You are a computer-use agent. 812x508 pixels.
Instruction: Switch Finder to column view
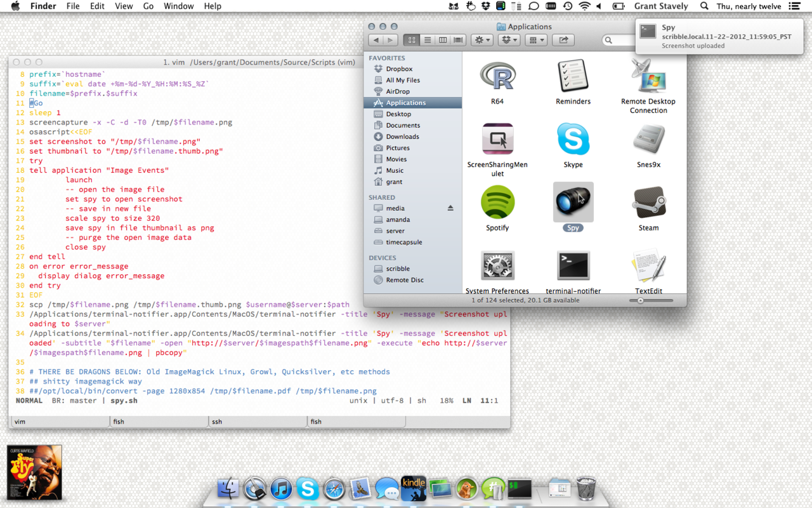click(443, 40)
